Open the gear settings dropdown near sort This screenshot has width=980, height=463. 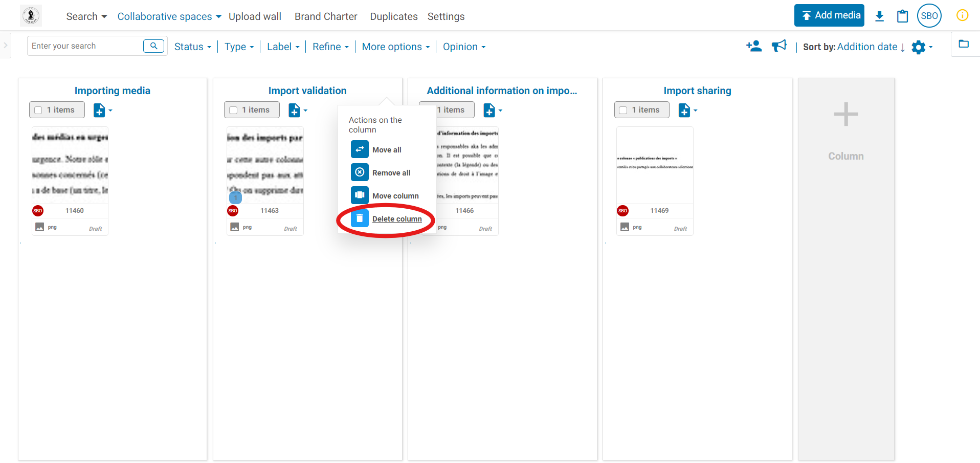921,47
